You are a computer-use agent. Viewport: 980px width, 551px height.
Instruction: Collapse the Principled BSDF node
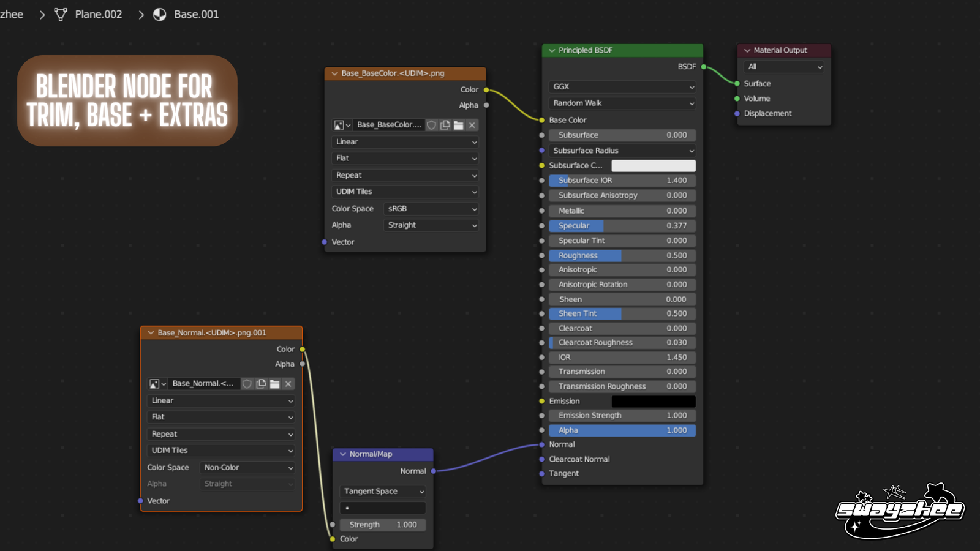552,50
